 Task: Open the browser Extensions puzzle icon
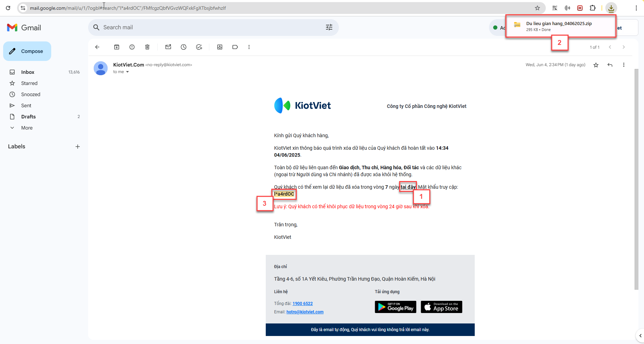(592, 8)
